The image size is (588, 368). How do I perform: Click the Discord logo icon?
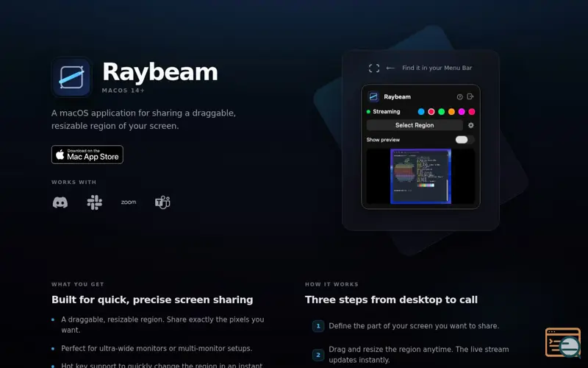(x=60, y=202)
